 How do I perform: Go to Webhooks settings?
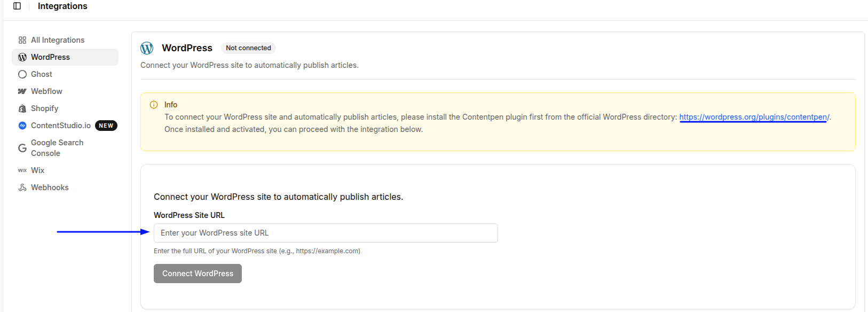coord(65,188)
